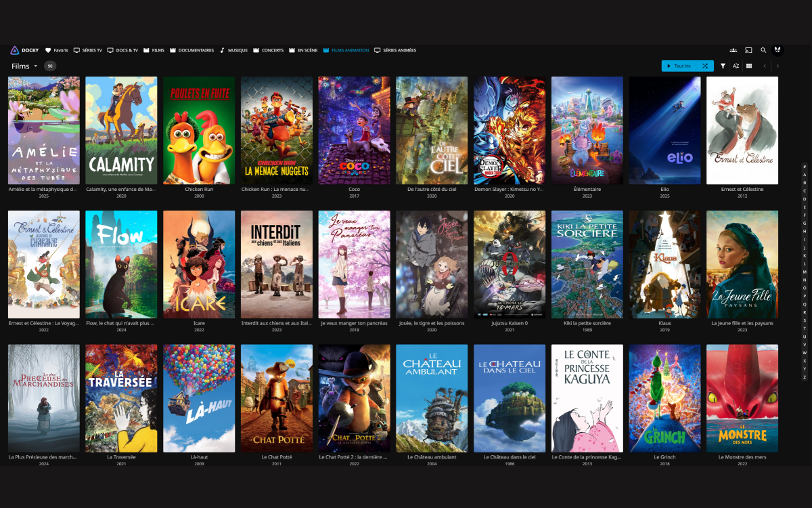The width and height of the screenshot is (812, 508).
Task: Open the DOCUMENTAIRES tab
Action: [191, 50]
